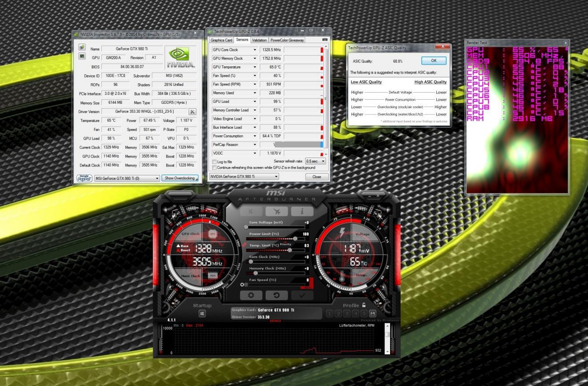Click the fan speed auto gear icon

242,284
